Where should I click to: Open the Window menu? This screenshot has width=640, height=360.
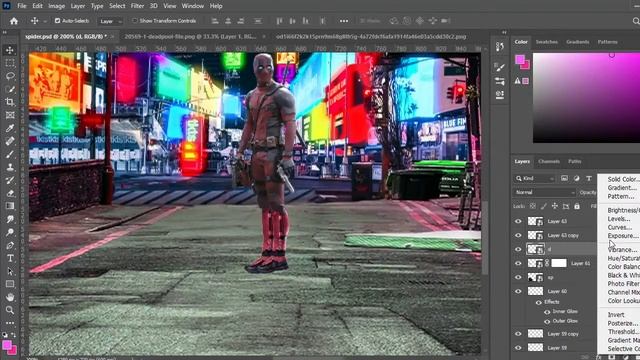point(192,6)
